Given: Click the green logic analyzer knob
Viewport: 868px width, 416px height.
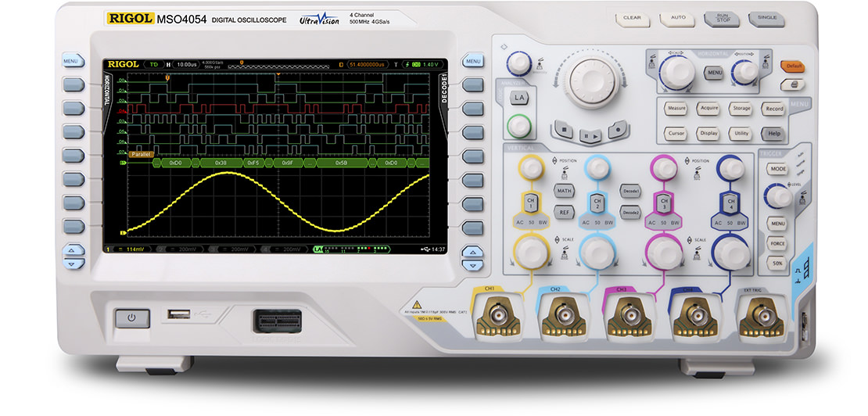Looking at the screenshot, I should coord(518,127).
